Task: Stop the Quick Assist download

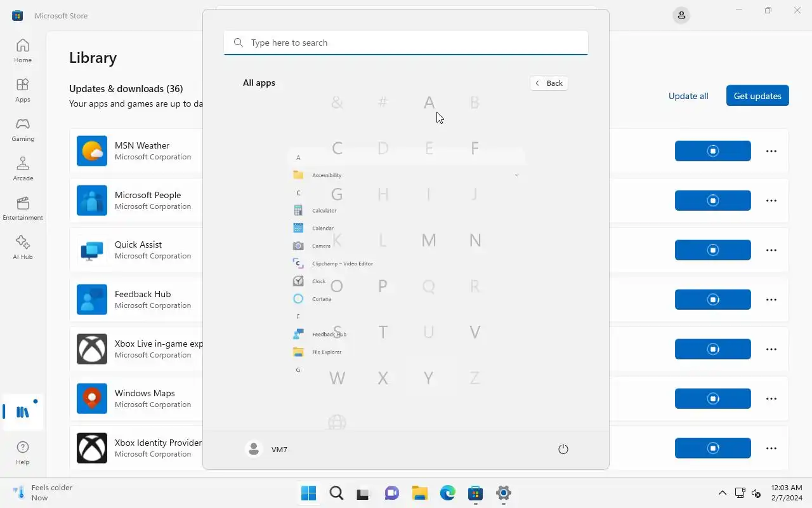Action: coord(713,250)
